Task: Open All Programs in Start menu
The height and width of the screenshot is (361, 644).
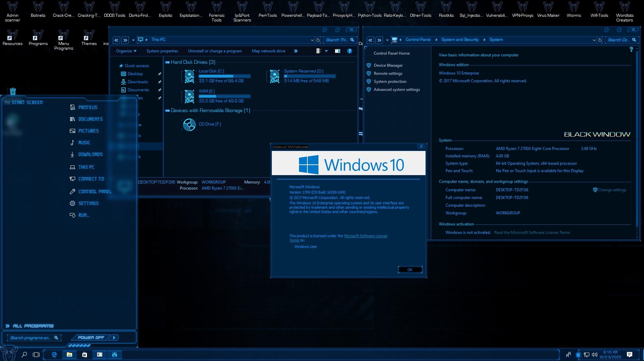Action: click(x=33, y=326)
